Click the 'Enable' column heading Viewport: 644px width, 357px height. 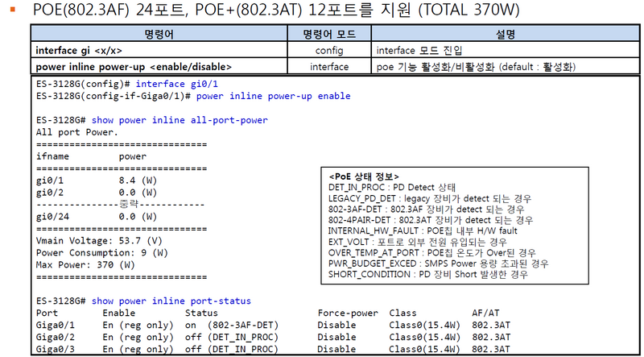click(x=118, y=313)
